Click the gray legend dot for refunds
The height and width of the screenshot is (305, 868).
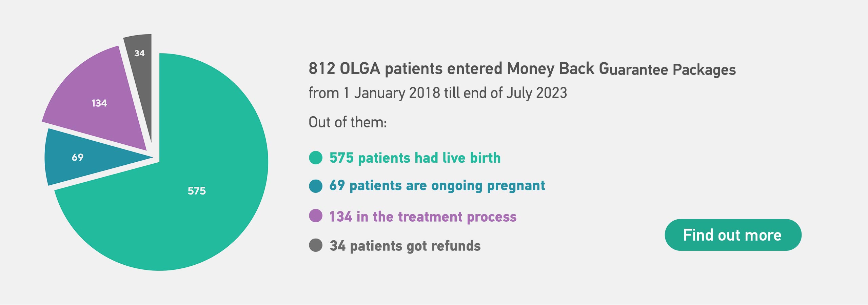coord(316,245)
